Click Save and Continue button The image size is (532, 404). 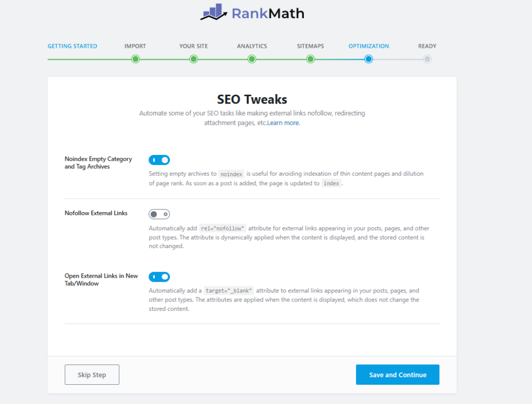click(x=397, y=374)
